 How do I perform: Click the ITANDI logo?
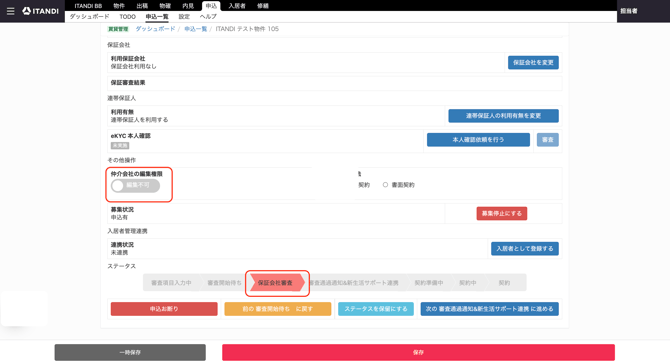pyautogui.click(x=41, y=11)
